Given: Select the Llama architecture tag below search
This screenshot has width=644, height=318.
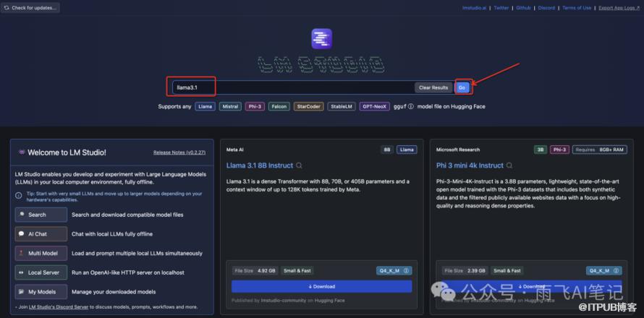Looking at the screenshot, I should [205, 106].
